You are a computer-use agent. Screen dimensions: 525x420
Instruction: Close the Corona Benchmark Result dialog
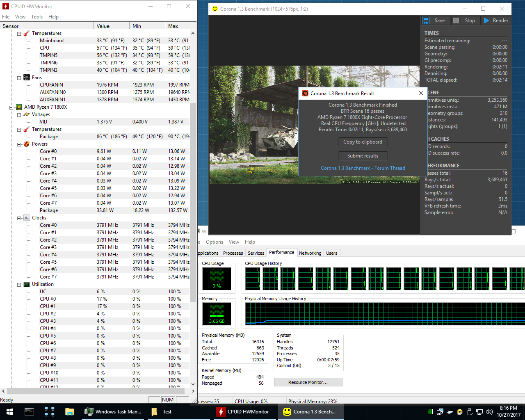pos(421,93)
